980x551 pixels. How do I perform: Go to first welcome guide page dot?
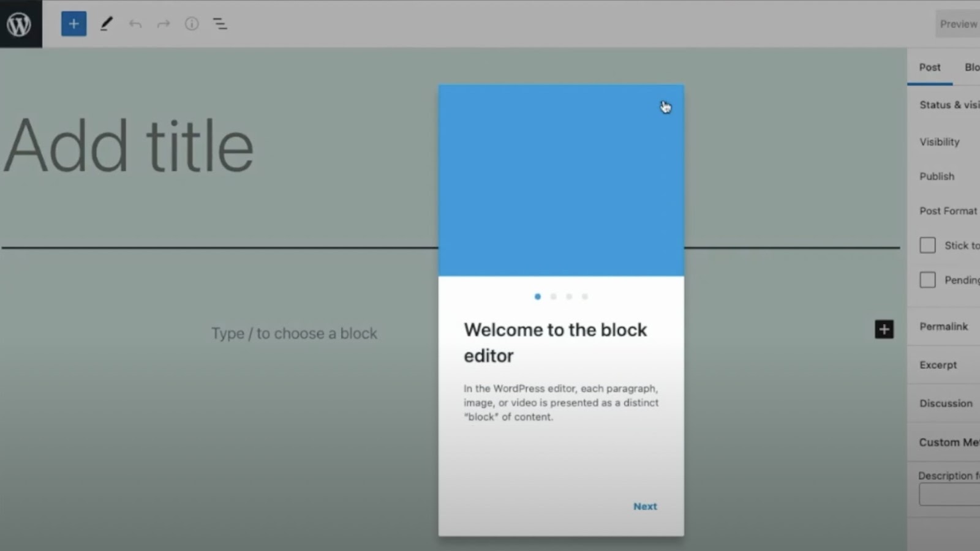pos(538,296)
